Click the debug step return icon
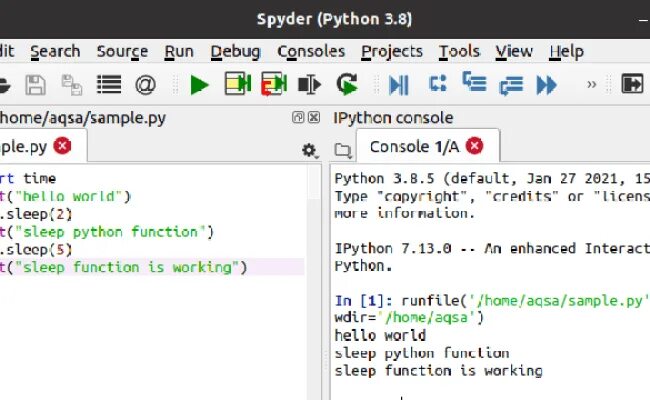 [511, 86]
